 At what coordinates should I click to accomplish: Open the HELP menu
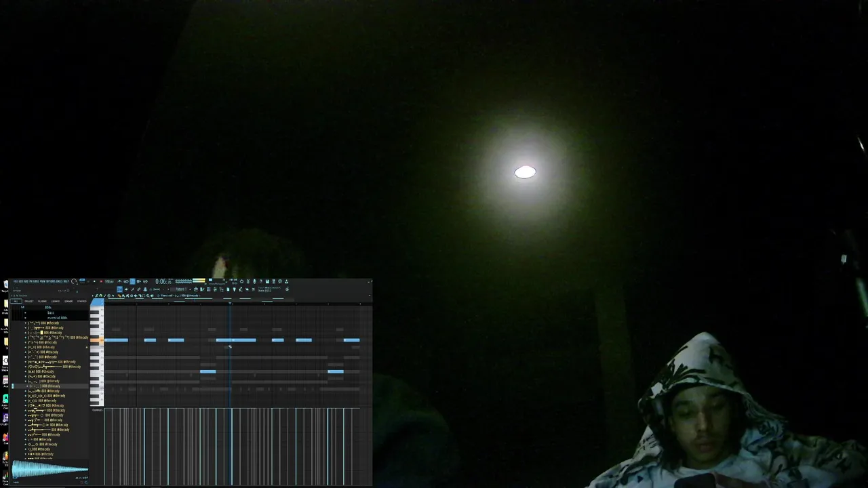(65, 281)
